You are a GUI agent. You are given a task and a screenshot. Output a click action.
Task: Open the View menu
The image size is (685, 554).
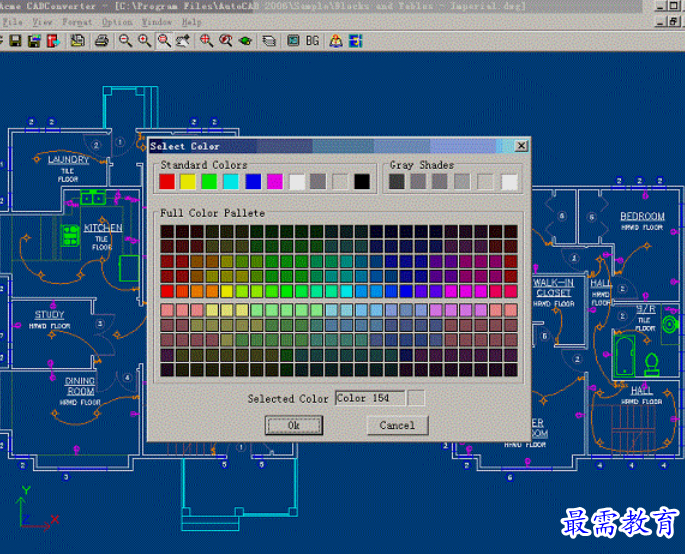click(x=42, y=22)
